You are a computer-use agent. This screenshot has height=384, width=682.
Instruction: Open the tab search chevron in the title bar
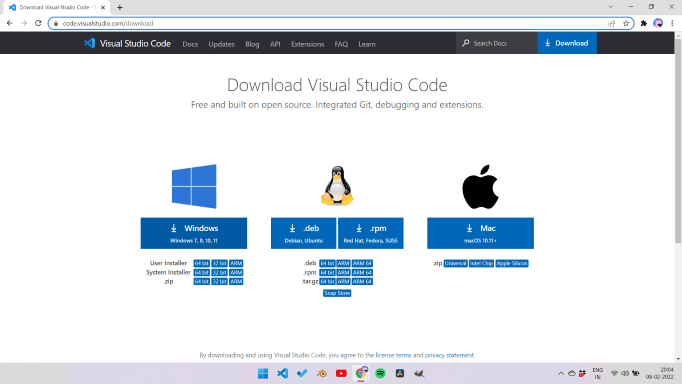coord(611,7)
